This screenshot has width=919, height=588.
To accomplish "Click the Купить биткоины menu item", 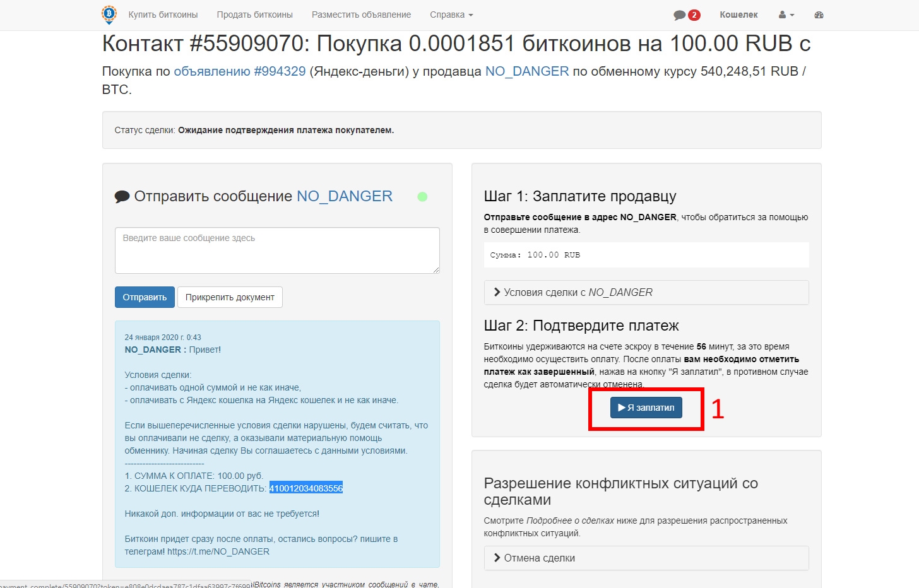I will [x=163, y=15].
